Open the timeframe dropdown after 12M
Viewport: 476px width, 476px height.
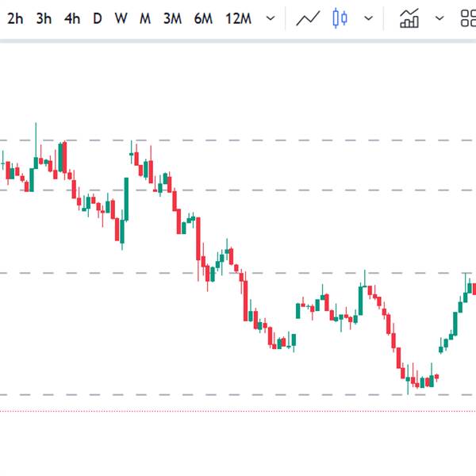tap(271, 18)
